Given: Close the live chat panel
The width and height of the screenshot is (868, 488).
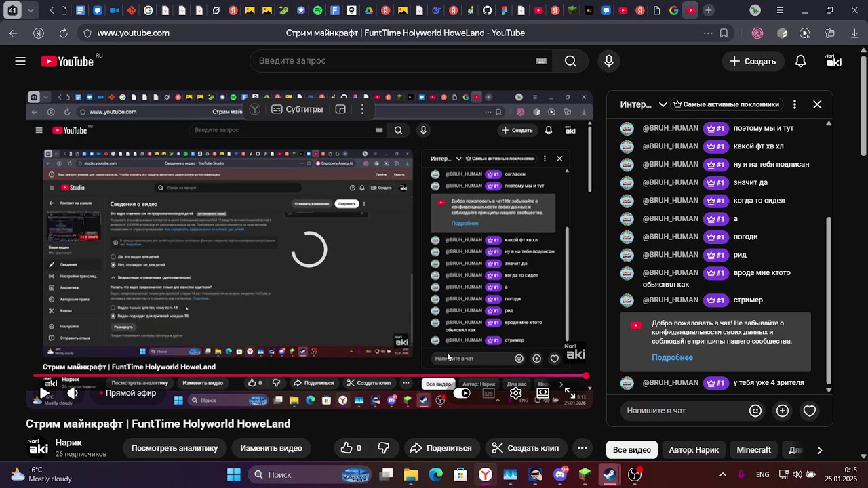Looking at the screenshot, I should point(817,104).
